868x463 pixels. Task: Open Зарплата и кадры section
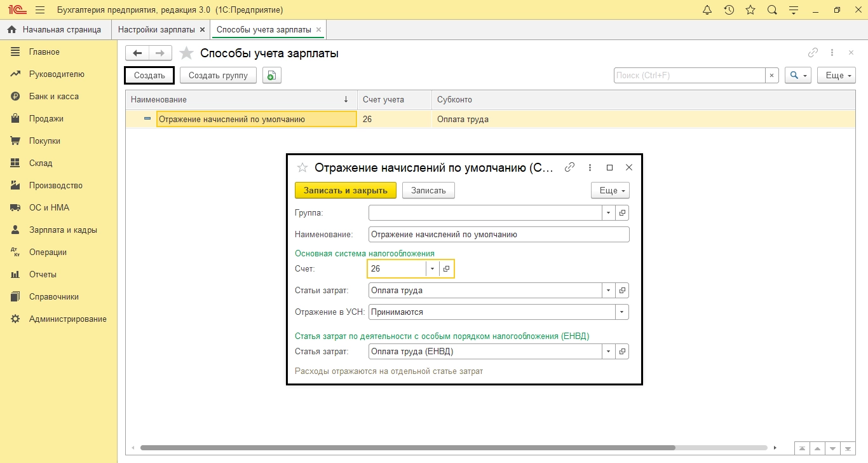point(63,230)
